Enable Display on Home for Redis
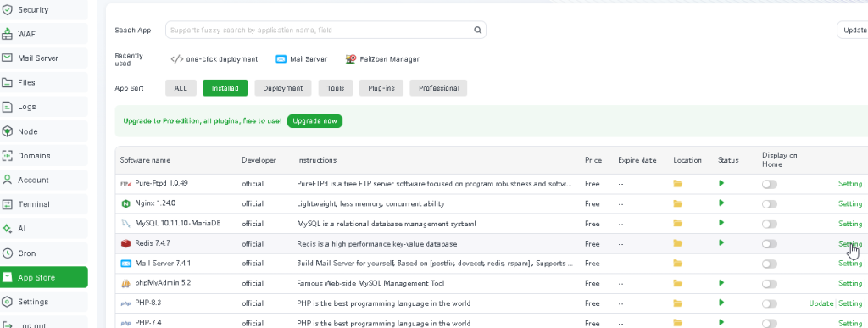 click(770, 244)
